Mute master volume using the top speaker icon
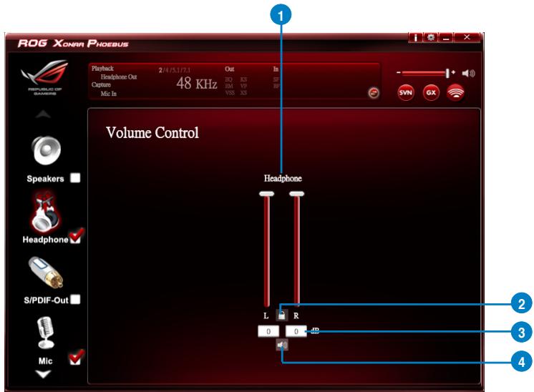This screenshot has width=534, height=392. click(x=468, y=73)
